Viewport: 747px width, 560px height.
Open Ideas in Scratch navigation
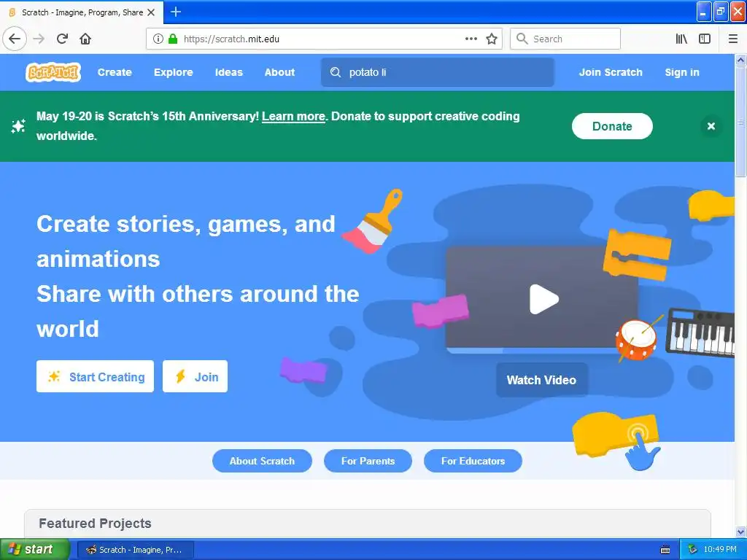tap(228, 72)
